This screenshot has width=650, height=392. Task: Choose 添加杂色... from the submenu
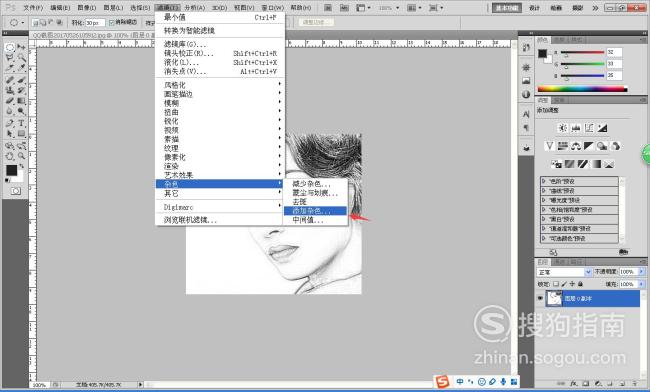(315, 211)
